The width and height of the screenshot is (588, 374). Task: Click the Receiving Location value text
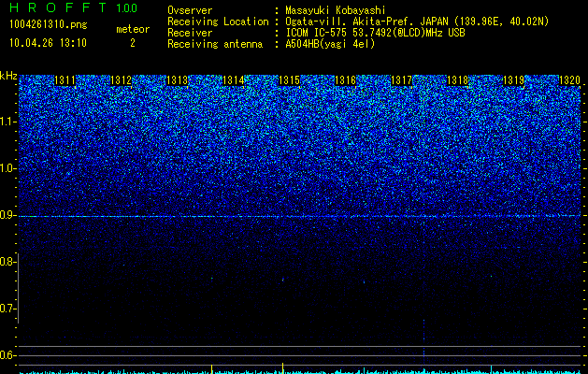pyautogui.click(x=417, y=22)
